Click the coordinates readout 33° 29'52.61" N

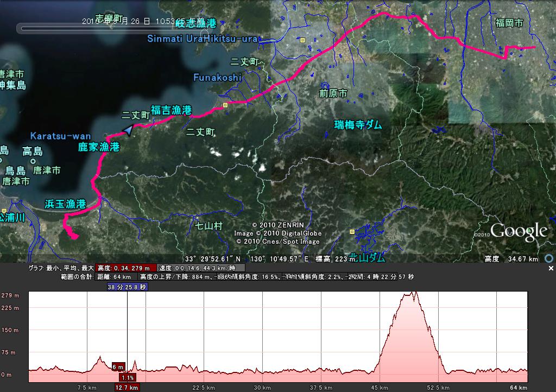[x=213, y=259]
